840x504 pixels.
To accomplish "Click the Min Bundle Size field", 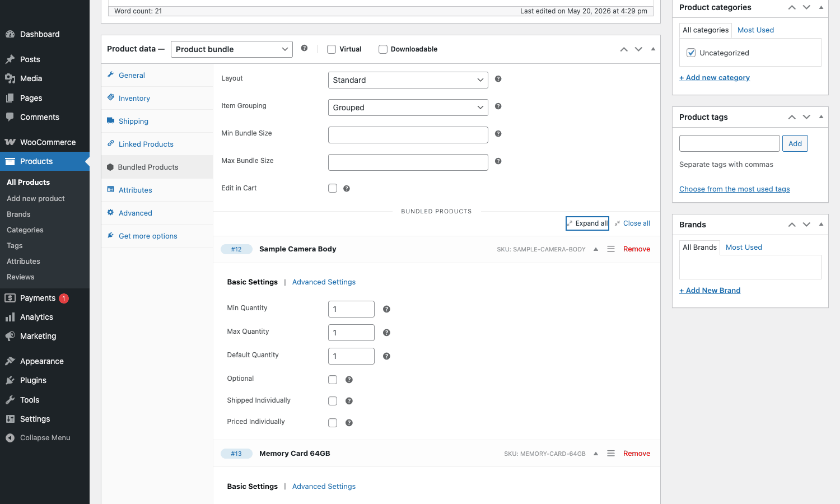I will [408, 135].
